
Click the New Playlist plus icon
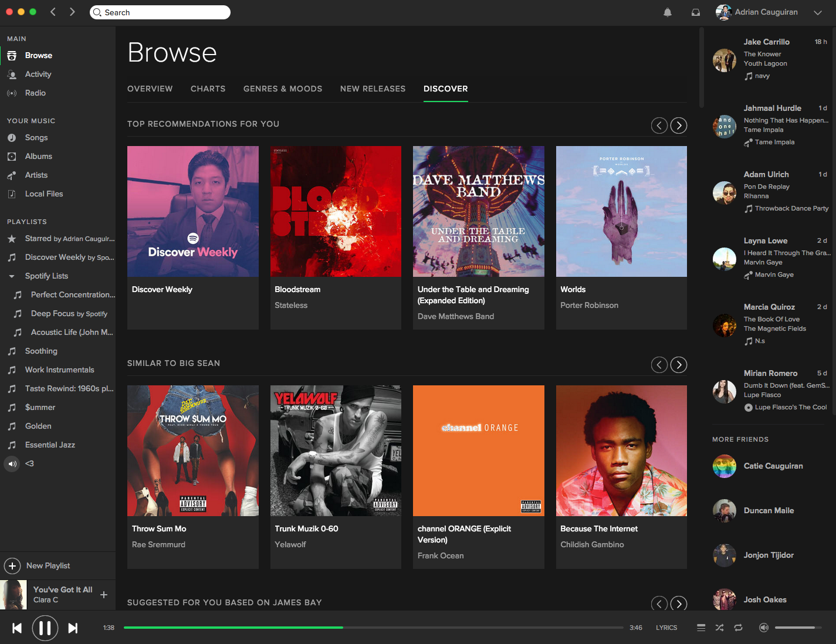pyautogui.click(x=12, y=565)
